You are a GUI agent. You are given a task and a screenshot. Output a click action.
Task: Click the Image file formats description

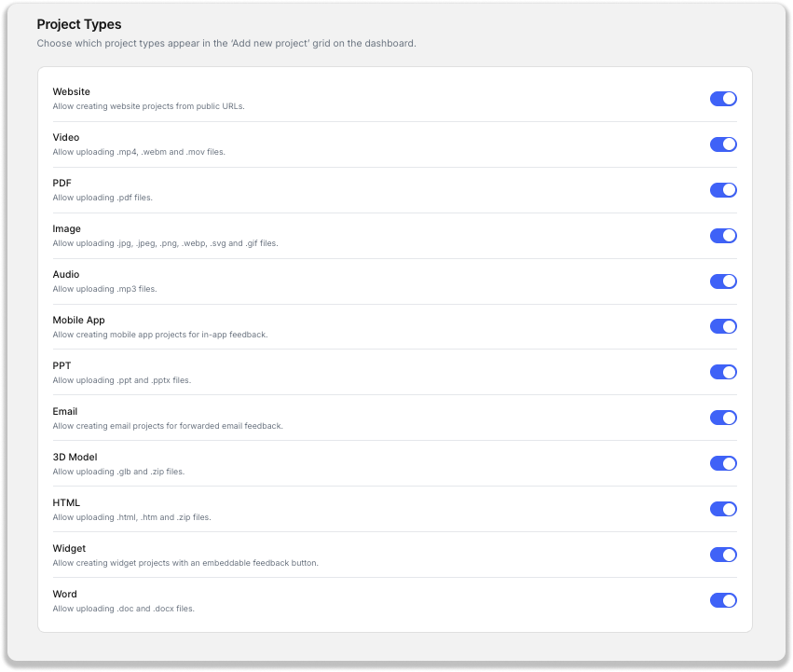tap(165, 243)
